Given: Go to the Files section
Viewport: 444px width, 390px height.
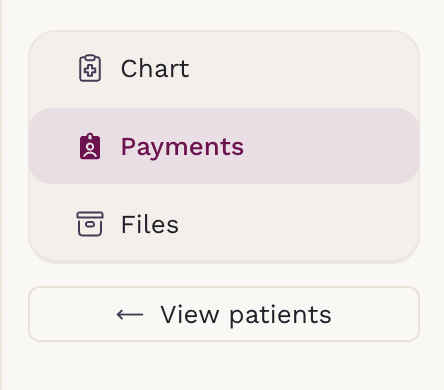Looking at the screenshot, I should (224, 224).
